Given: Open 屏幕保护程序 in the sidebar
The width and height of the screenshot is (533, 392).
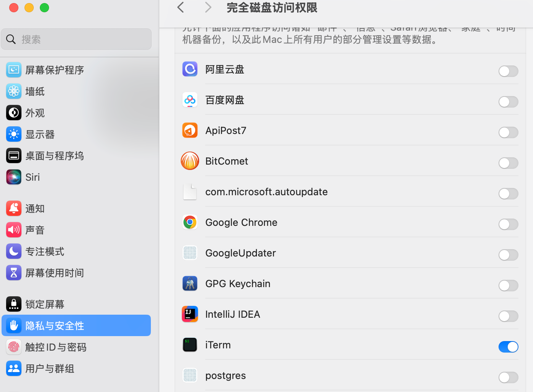Looking at the screenshot, I should [x=54, y=70].
